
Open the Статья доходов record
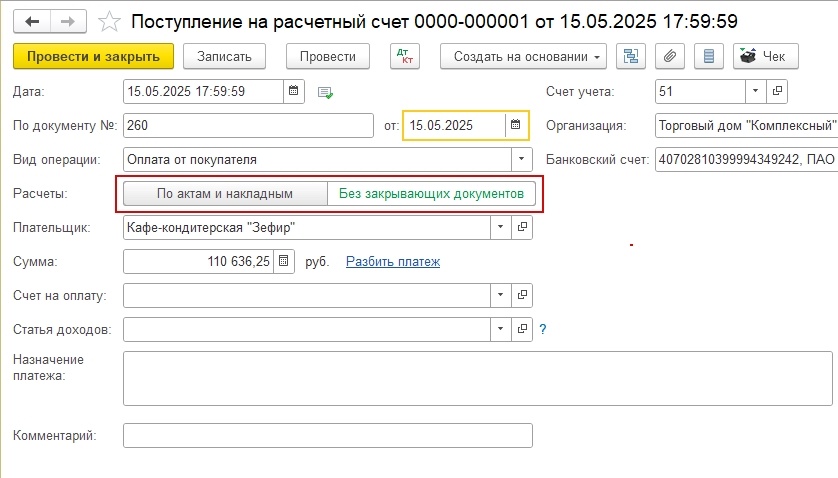tap(522, 329)
